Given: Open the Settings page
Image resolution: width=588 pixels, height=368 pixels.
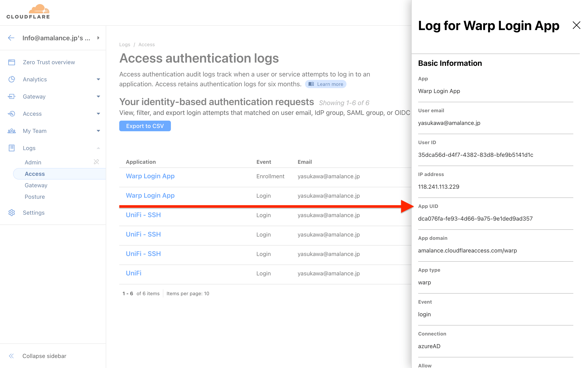Looking at the screenshot, I should 33,213.
